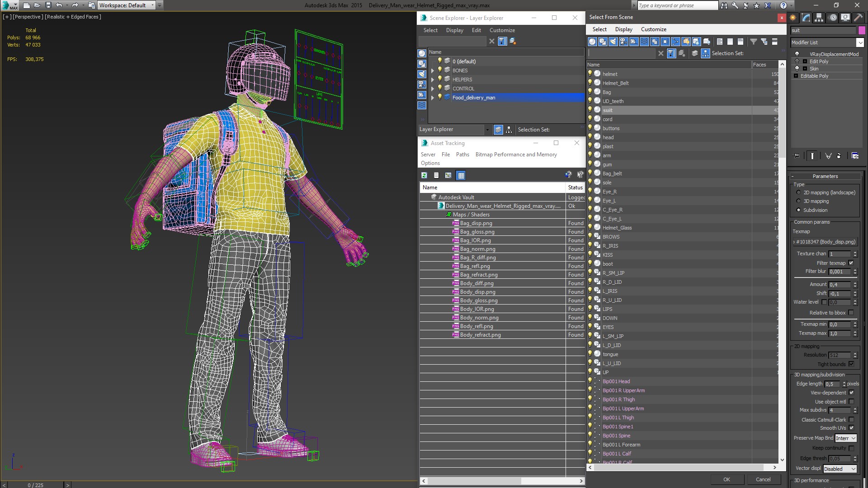Select 3D mapping radio button
The height and width of the screenshot is (488, 868).
(x=798, y=202)
